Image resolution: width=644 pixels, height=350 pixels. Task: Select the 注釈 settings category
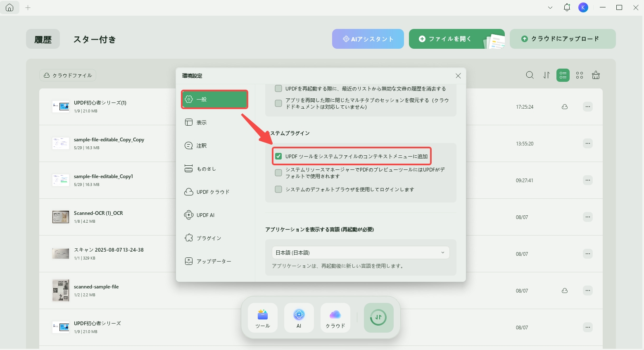215,145
